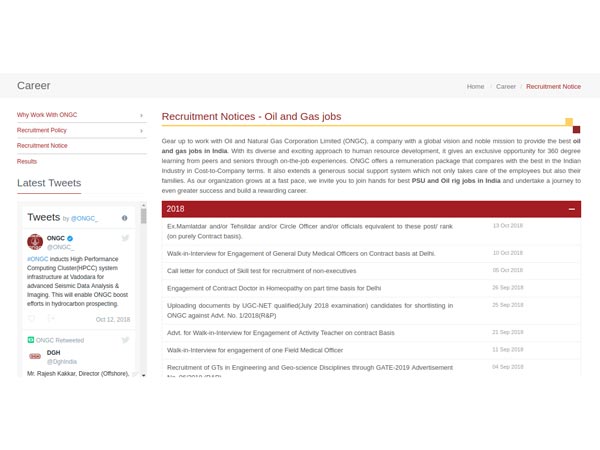This screenshot has height=450, width=600.
Task: Open Walk-in-Interview General Duty Medical Officers notice
Action: pos(301,254)
